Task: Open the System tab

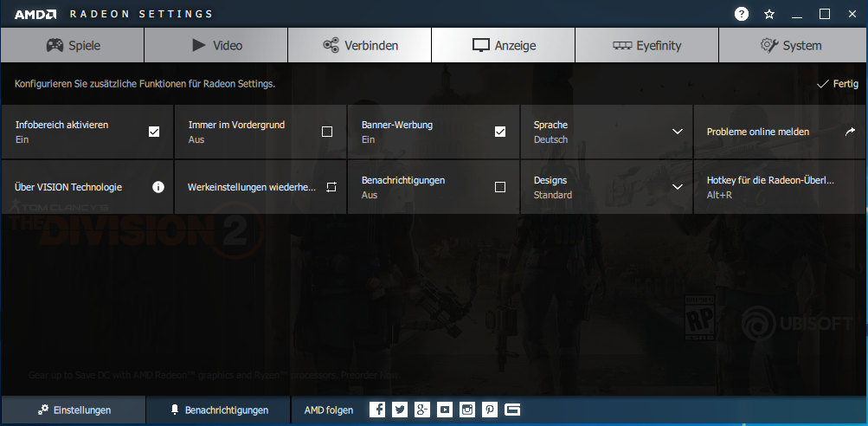Action: pyautogui.click(x=793, y=45)
